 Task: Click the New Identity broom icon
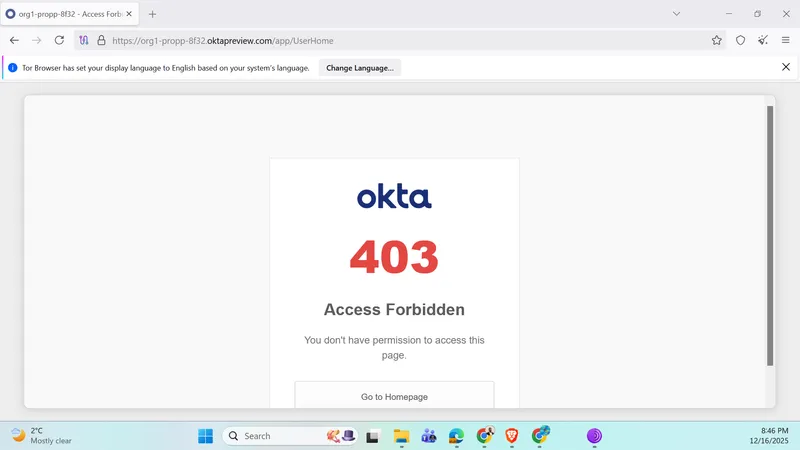(763, 40)
